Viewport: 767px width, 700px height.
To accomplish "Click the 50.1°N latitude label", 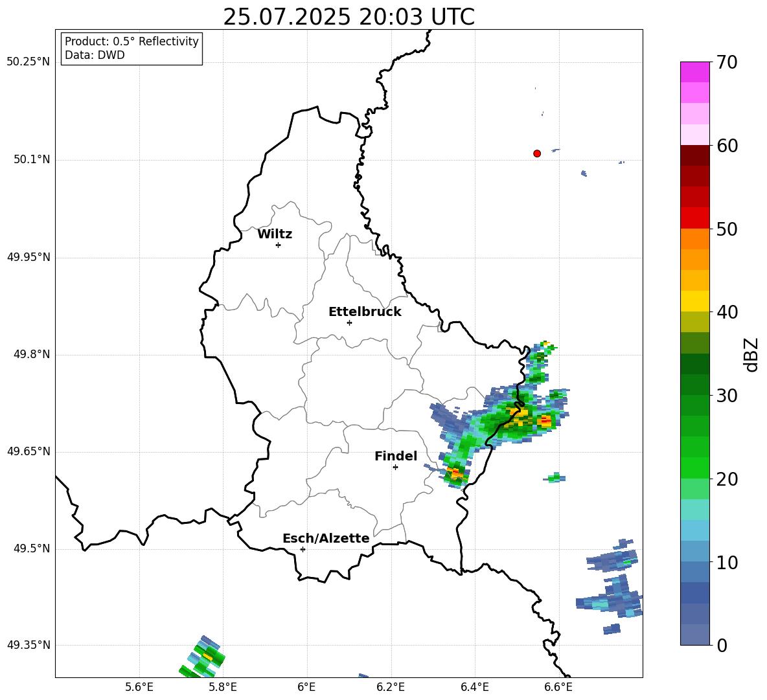I will (x=31, y=160).
